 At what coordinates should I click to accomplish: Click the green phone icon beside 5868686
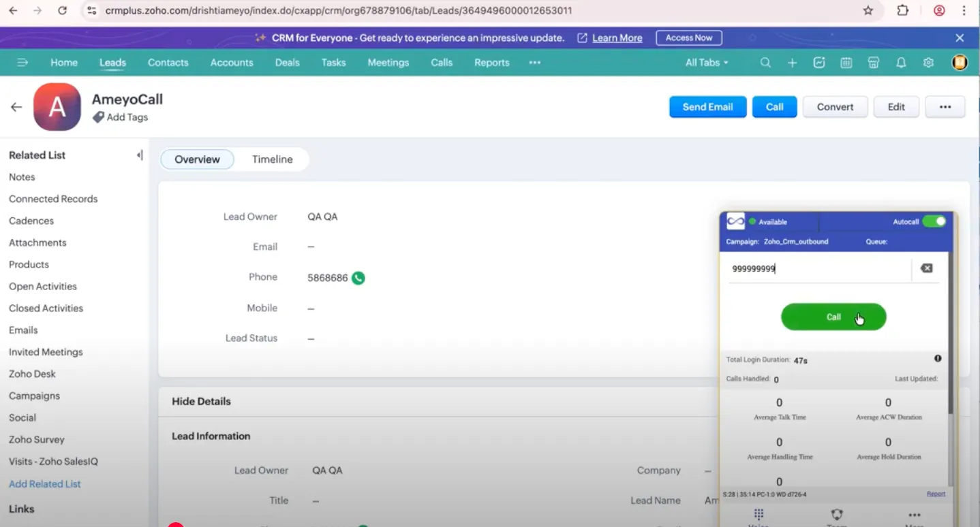click(x=358, y=278)
